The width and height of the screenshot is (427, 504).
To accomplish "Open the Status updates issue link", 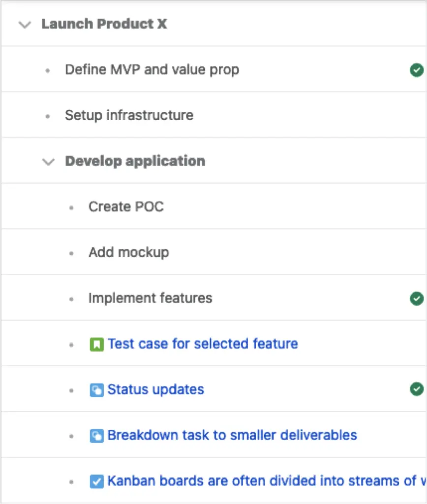I will [155, 389].
